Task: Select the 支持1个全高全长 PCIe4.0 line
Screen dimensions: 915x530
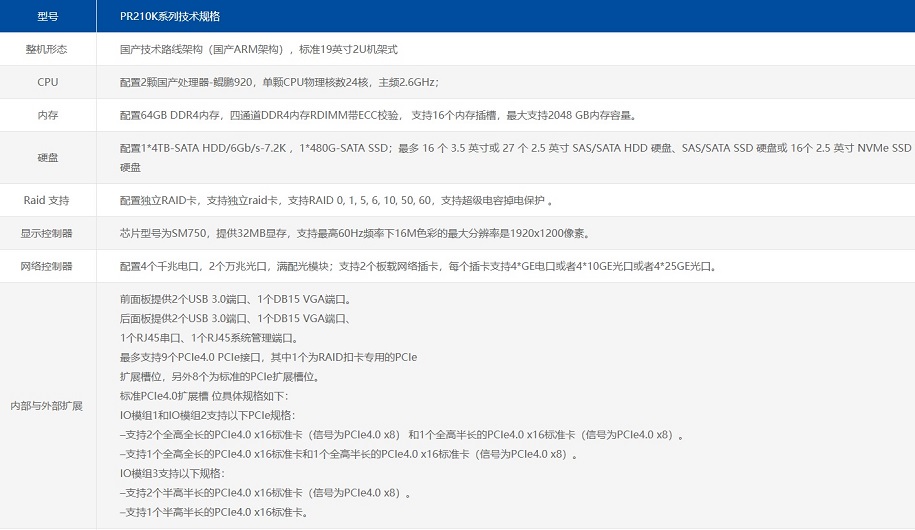Action: click(x=349, y=454)
